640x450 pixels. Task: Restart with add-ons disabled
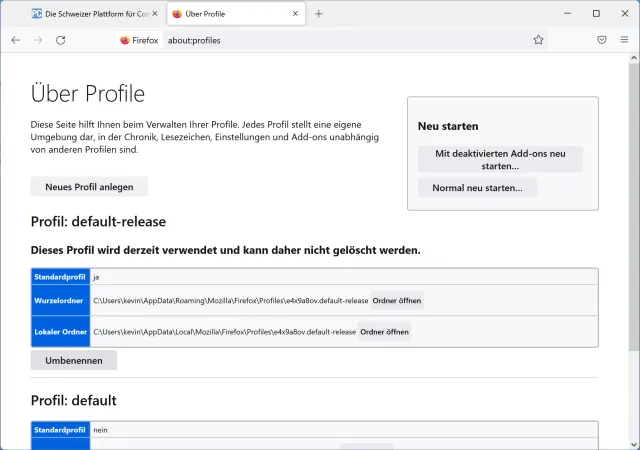(x=500, y=160)
